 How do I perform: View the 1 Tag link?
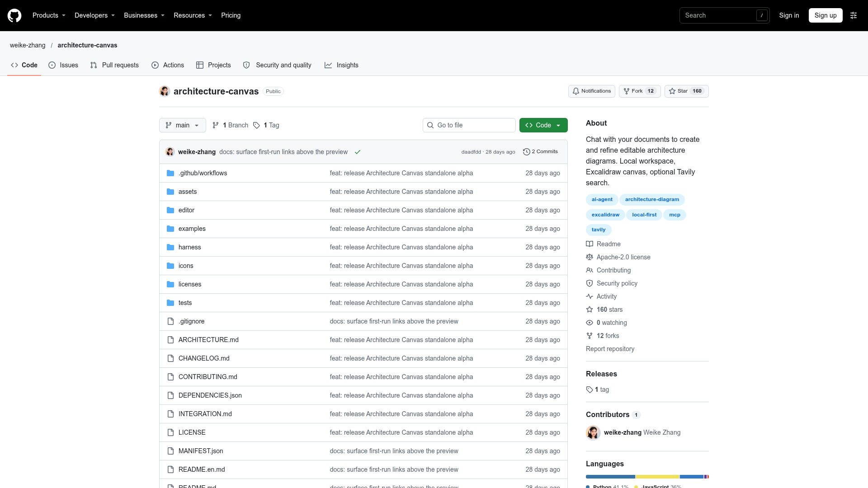(266, 125)
